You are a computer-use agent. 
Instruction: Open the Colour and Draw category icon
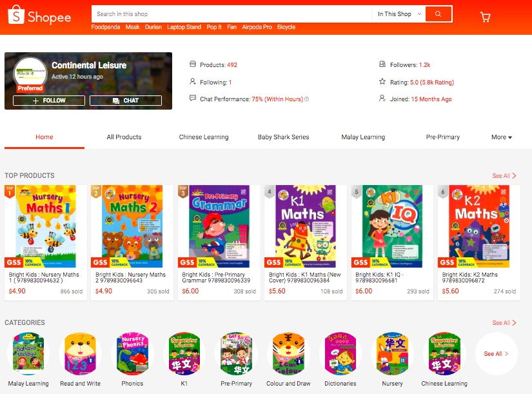288,353
